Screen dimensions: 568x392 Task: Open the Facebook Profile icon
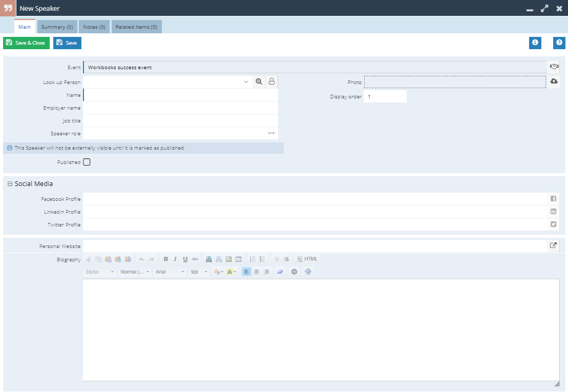pos(553,199)
